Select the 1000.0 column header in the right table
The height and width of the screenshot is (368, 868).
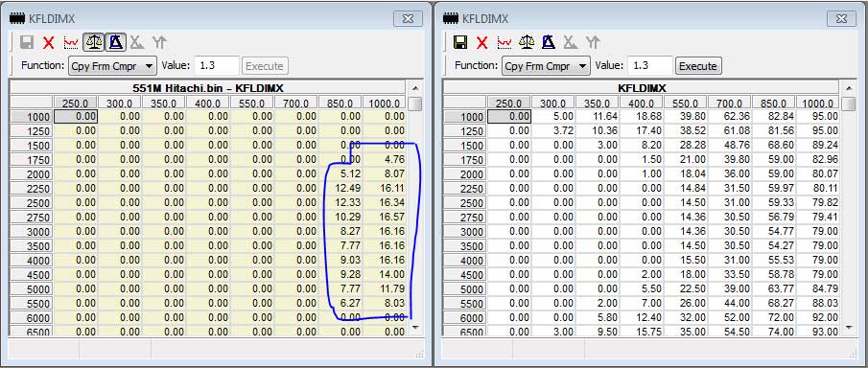818,103
